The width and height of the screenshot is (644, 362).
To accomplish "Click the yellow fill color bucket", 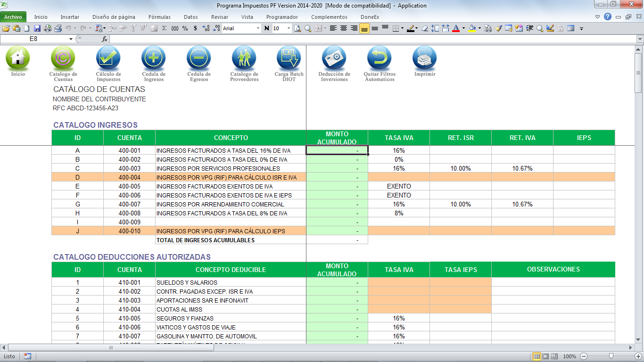I will 472,28.
